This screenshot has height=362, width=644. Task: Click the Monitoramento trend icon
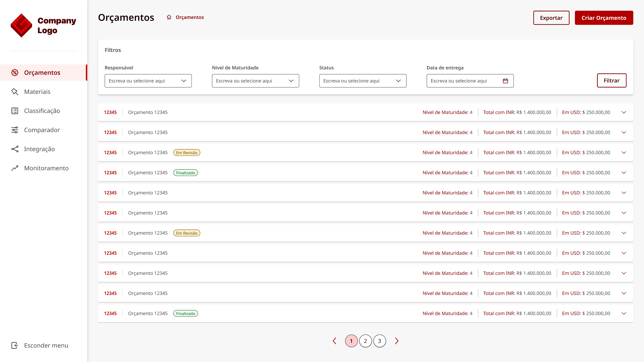pyautogui.click(x=15, y=168)
